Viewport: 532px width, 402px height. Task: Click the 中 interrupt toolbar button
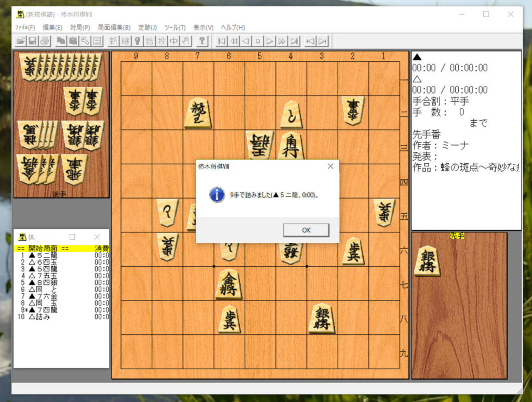(174, 41)
